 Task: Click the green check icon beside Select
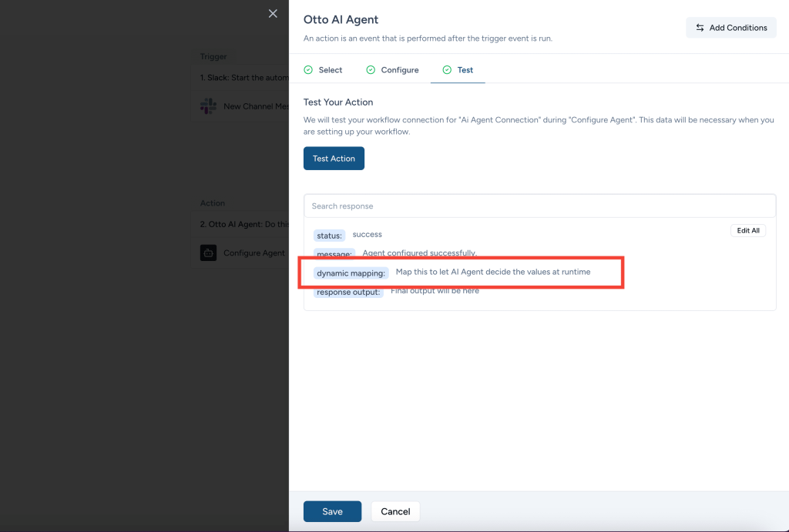(x=308, y=70)
